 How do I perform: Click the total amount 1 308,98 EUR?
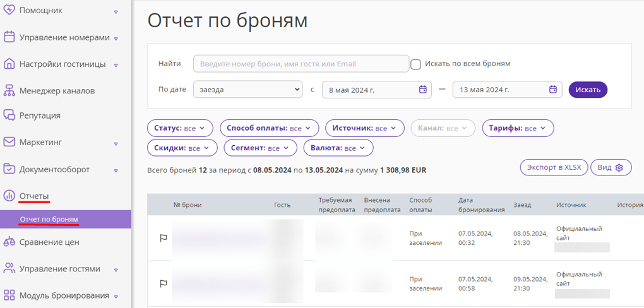(403, 170)
